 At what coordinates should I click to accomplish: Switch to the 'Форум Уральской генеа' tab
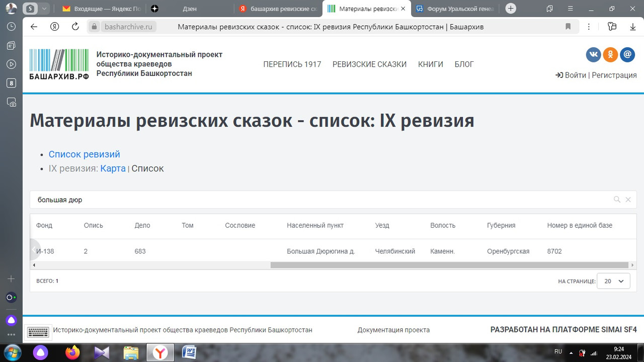459,9
